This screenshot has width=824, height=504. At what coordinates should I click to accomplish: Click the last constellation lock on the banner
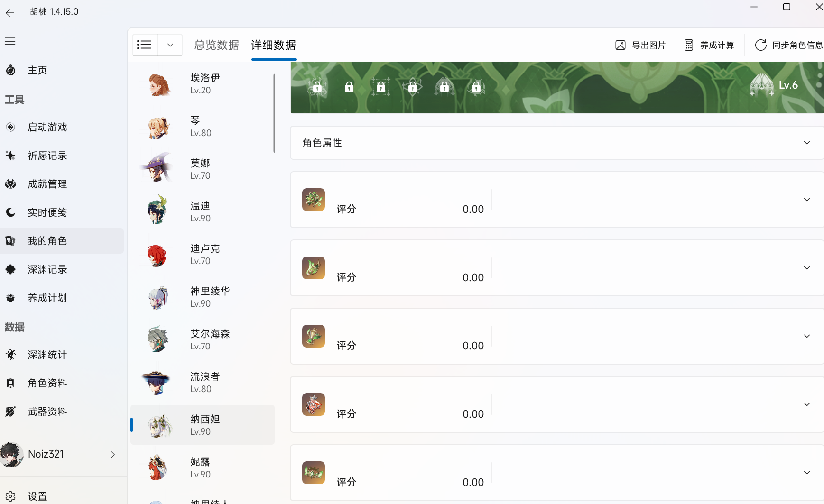tap(476, 87)
